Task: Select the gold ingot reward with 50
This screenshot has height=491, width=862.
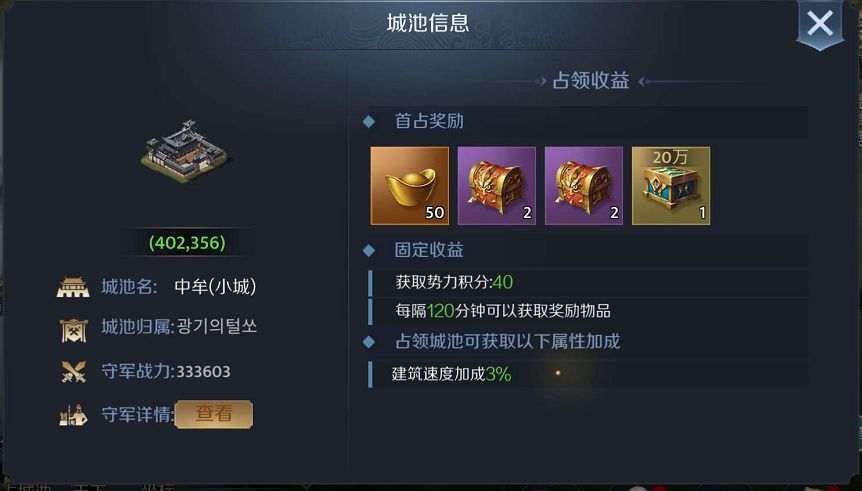Action: click(410, 185)
